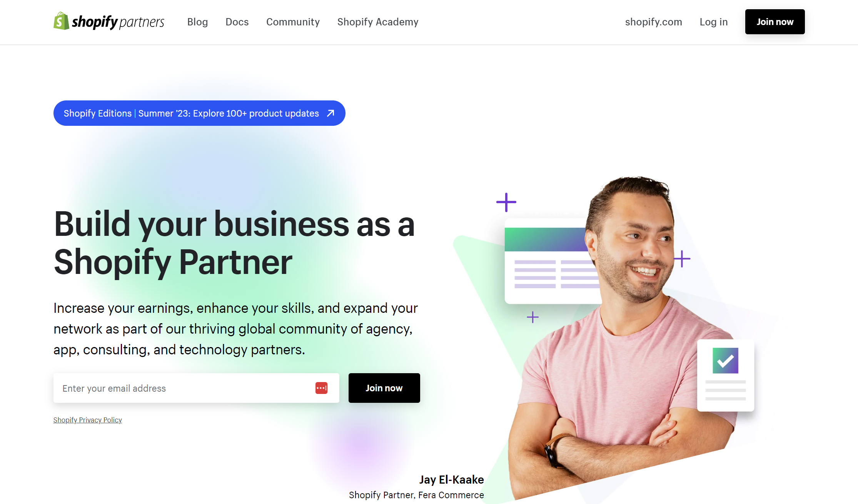858x504 pixels.
Task: Click the Log in link
Action: coord(714,22)
